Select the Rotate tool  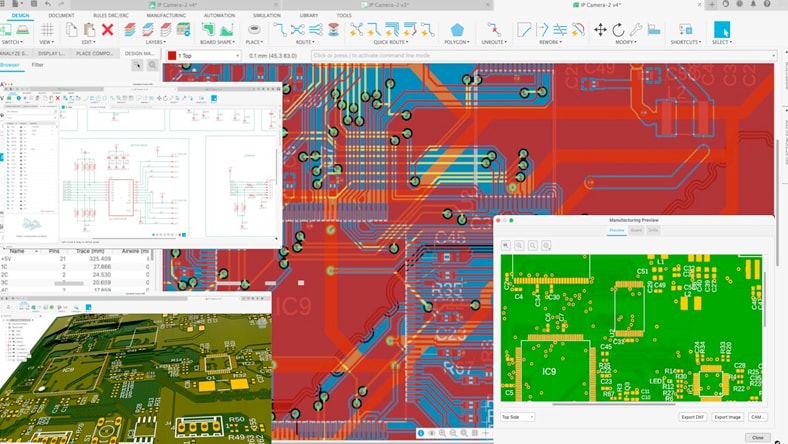click(x=618, y=30)
